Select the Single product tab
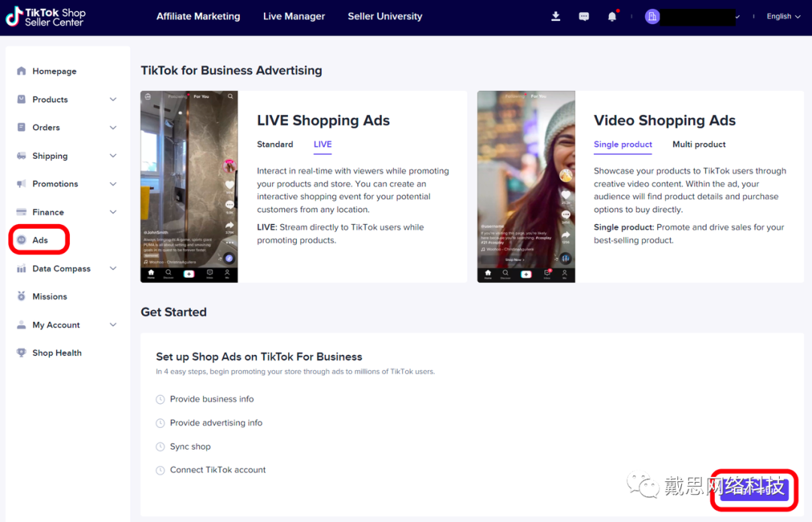Viewport: 812px width, 522px height. pos(623,144)
